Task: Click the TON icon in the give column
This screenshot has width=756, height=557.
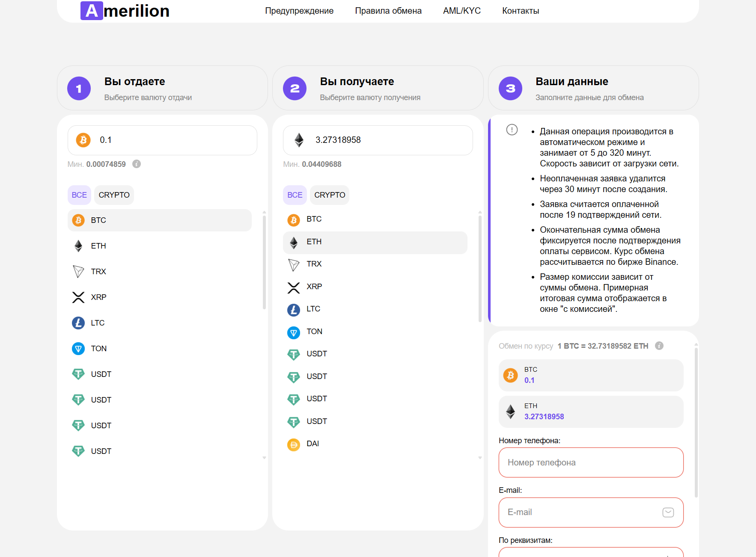Action: [78, 348]
